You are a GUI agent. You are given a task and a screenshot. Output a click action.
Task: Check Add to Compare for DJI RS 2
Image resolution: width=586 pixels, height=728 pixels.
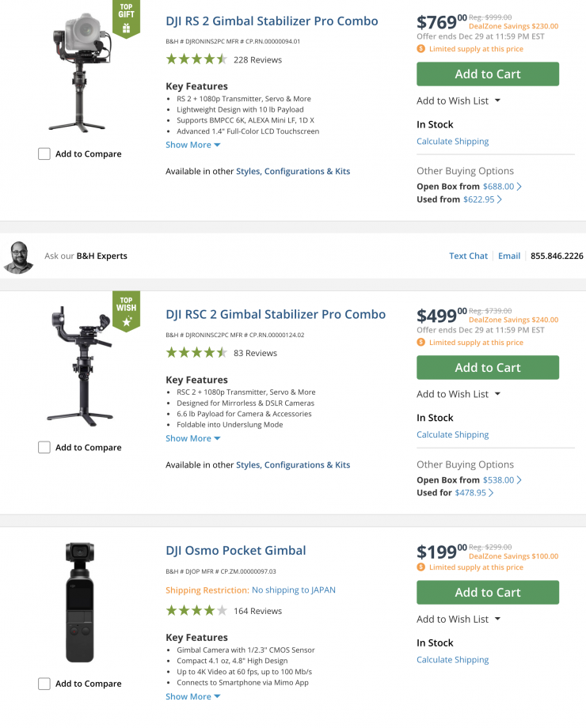44,154
